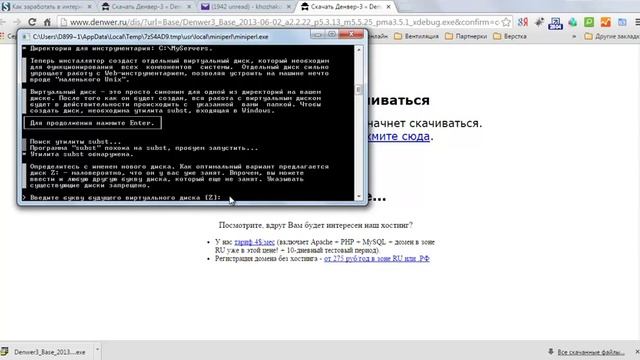Image resolution: width=640 pixels, height=360 pixels.
Task: Show all downloaded files link
Action: point(591,352)
